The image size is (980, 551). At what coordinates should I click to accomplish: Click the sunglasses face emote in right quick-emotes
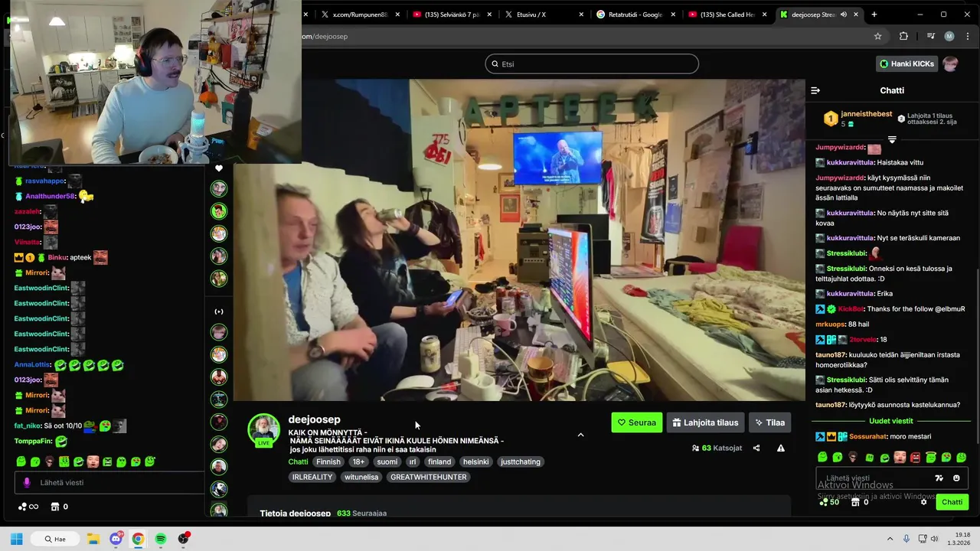[x=853, y=458]
